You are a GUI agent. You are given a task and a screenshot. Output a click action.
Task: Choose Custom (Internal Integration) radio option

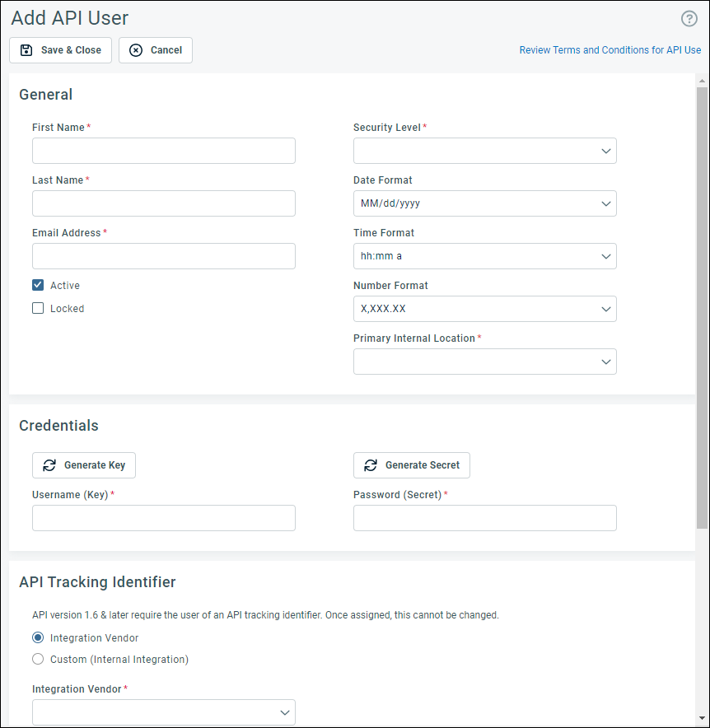coord(38,660)
